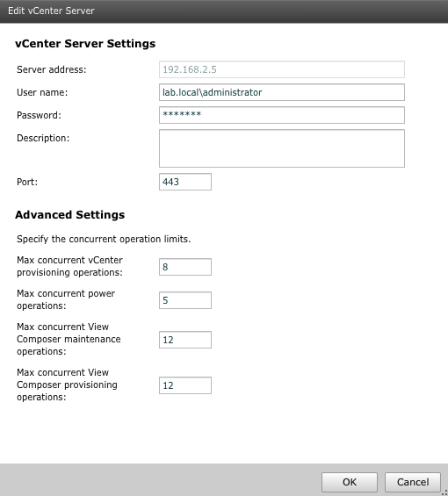This screenshot has height=496, width=448.
Task: Focus the max concurrent power operations field
Action: [x=185, y=300]
